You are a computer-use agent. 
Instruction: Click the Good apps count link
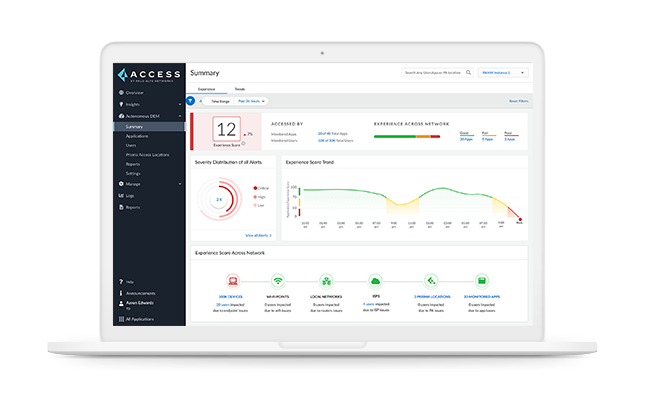point(466,139)
